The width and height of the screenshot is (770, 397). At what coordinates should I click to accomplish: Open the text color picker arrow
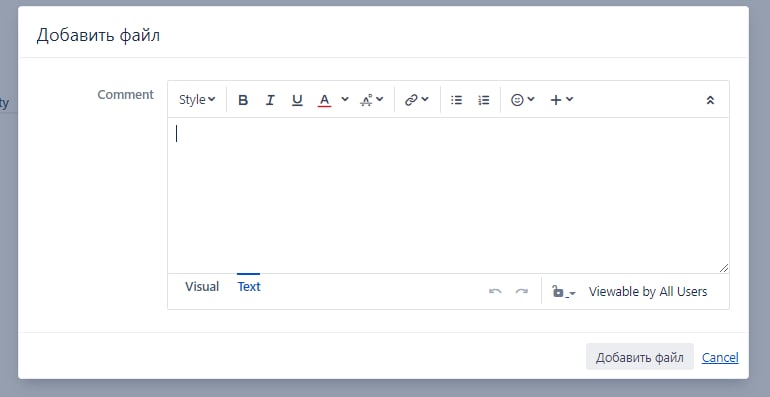pyautogui.click(x=345, y=99)
